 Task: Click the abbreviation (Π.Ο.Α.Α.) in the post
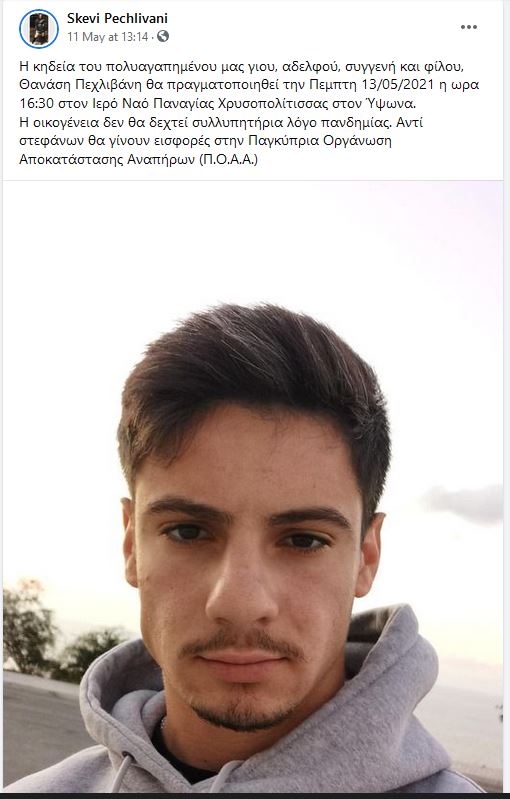228,159
